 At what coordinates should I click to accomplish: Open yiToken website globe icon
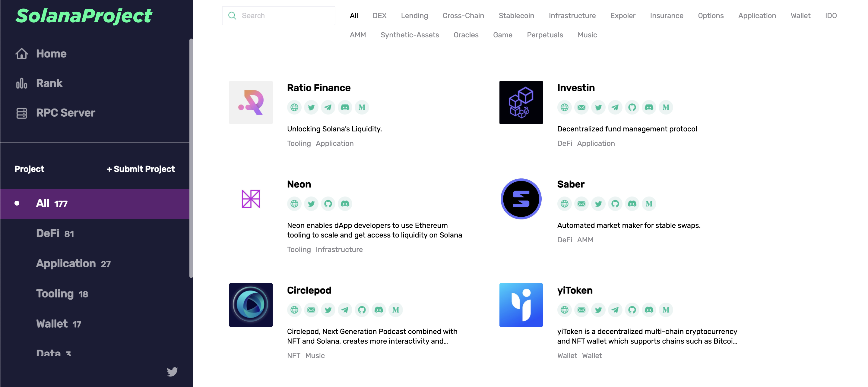click(564, 310)
